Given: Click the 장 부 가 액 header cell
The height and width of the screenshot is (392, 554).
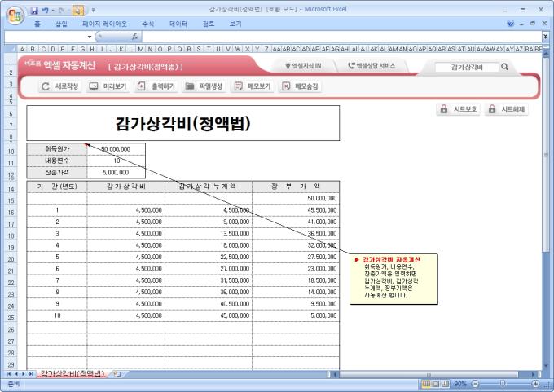Looking at the screenshot, I should [296, 187].
